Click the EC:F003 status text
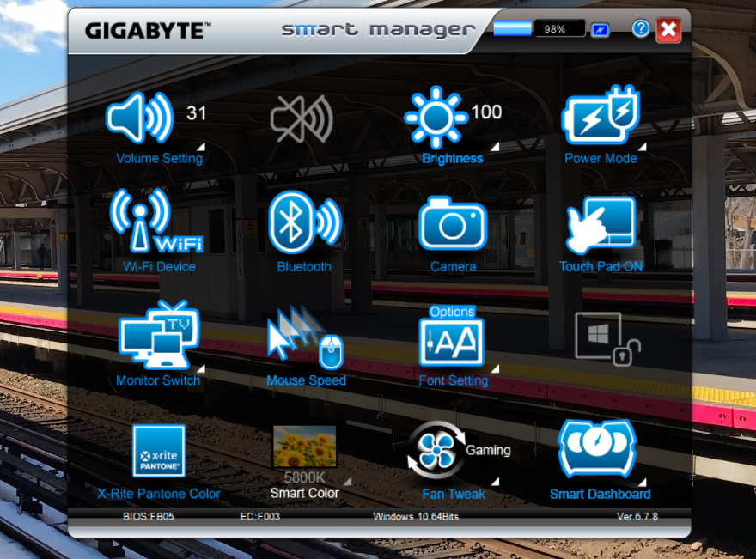The image size is (756, 559). point(259,517)
